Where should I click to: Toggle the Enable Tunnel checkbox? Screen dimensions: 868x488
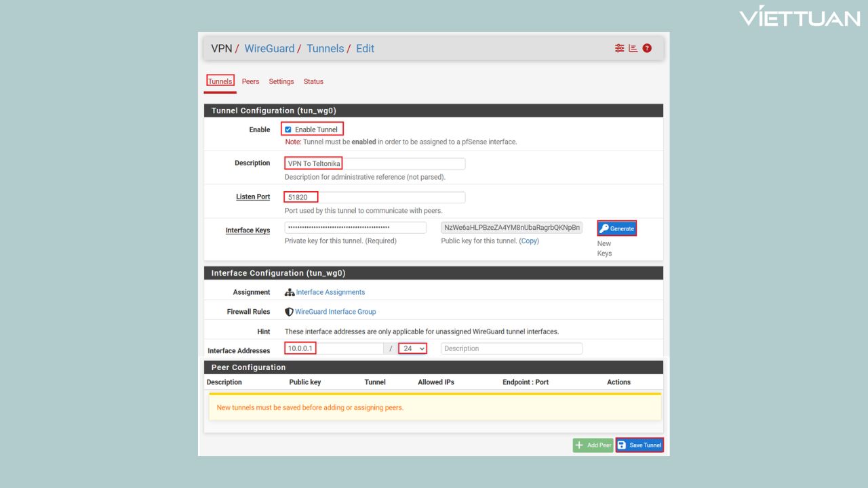(288, 129)
